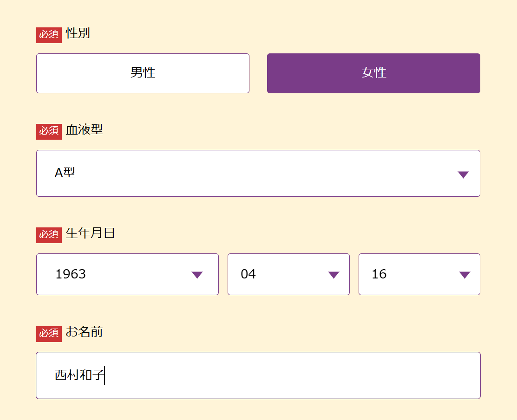Screen dimensions: 517x420
Task: Click the 性別 field label
Action: (78, 33)
